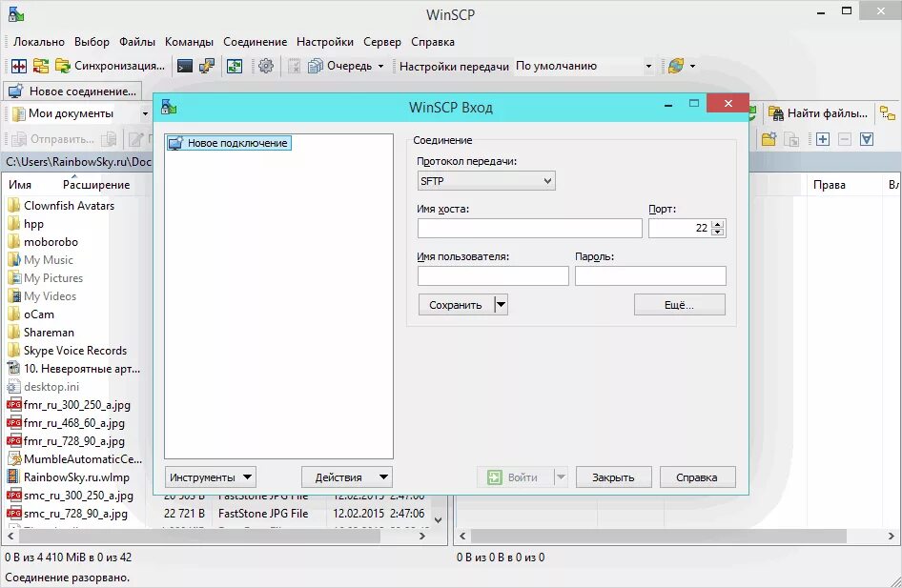Open the Файлы menu

[137, 42]
